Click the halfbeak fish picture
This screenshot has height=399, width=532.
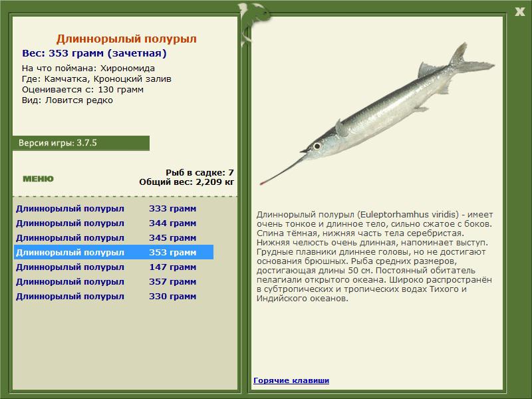(x=377, y=114)
